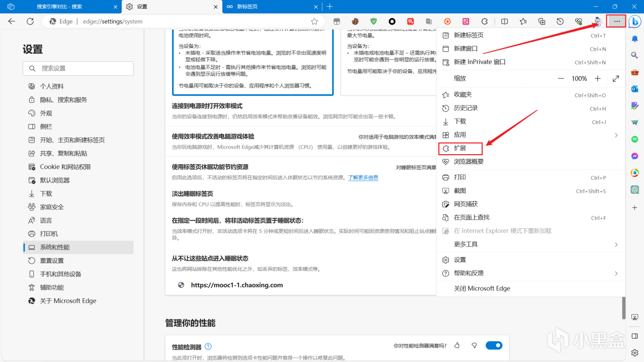This screenshot has height=362, width=644.
Task: Open Browser essentials heart icon in the toolbar
Action: [579, 22]
